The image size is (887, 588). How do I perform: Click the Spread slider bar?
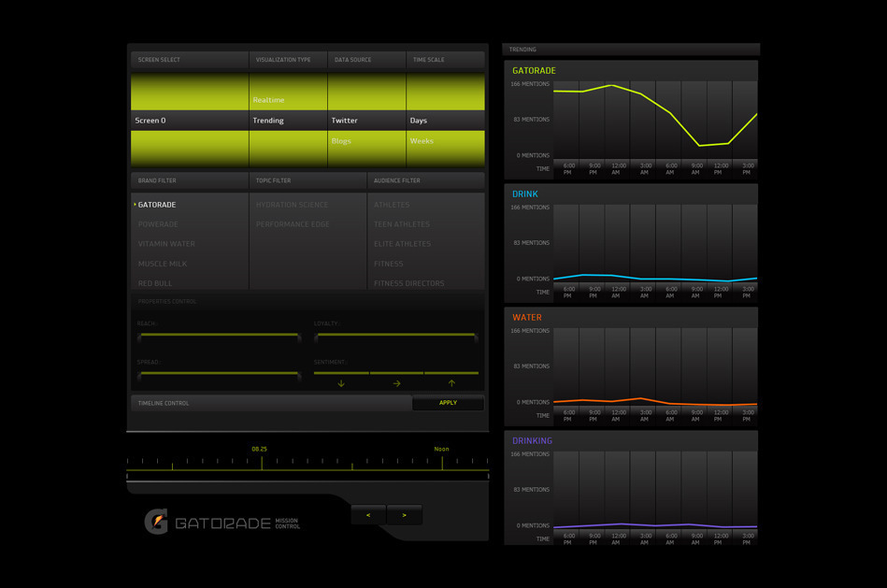click(219, 374)
